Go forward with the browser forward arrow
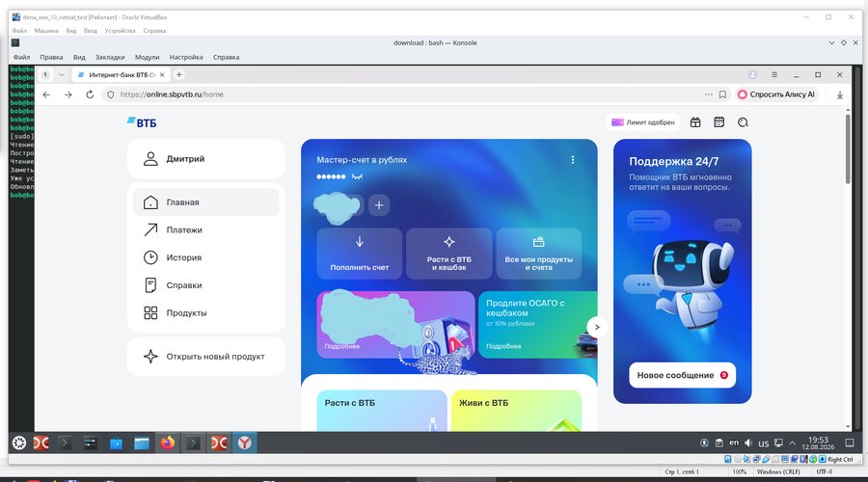This screenshot has width=868, height=482. point(68,94)
